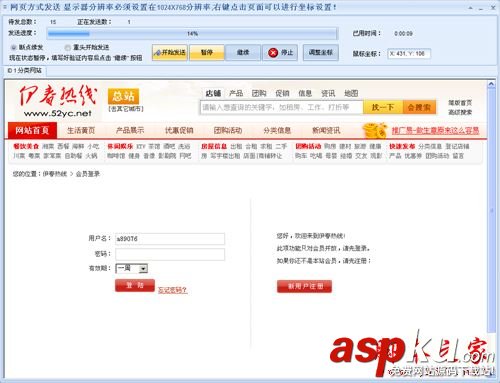Click the sending progress bar at 14%

192,34
